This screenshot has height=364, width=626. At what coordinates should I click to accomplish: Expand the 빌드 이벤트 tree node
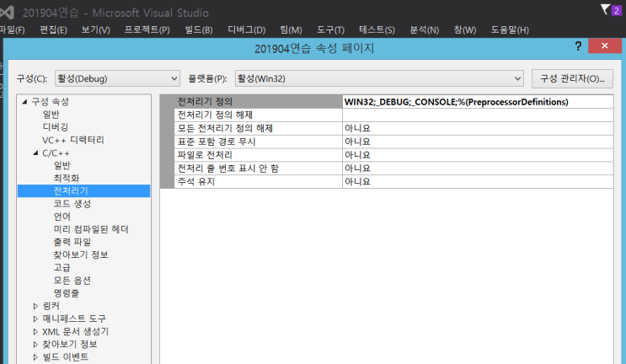pyautogui.click(x=35, y=357)
